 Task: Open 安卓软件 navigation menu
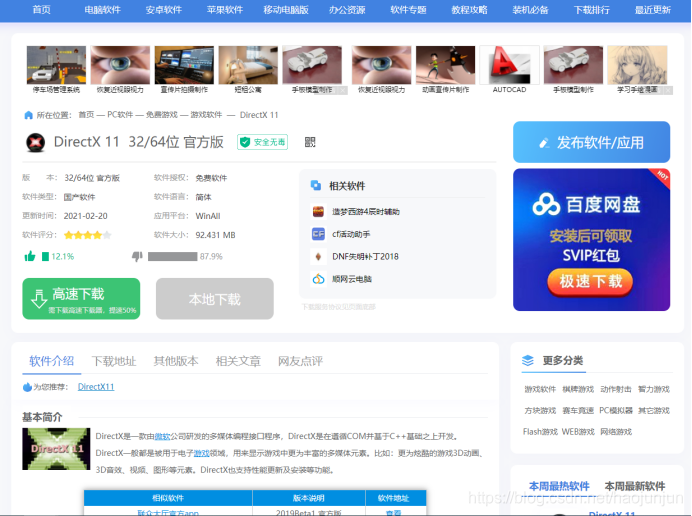pyautogui.click(x=164, y=10)
